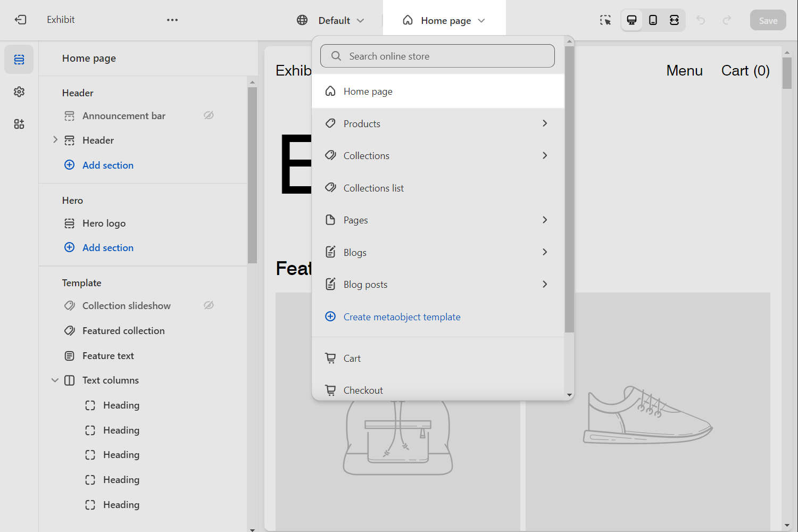Image resolution: width=798 pixels, height=532 pixels.
Task: Click the Cart icon in template list
Action: [x=330, y=358]
